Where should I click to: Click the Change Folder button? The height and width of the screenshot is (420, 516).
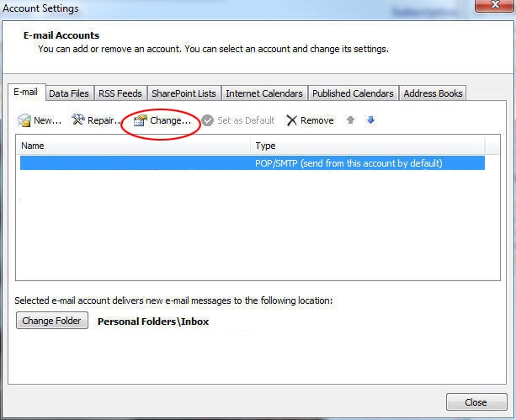coord(52,321)
